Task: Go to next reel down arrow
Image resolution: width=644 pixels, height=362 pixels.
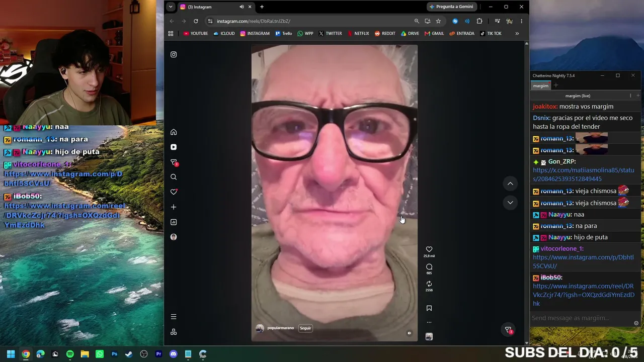Action: click(510, 203)
